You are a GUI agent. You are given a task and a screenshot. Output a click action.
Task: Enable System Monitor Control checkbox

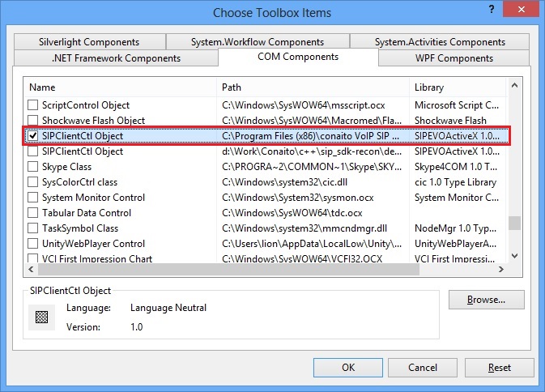click(32, 198)
